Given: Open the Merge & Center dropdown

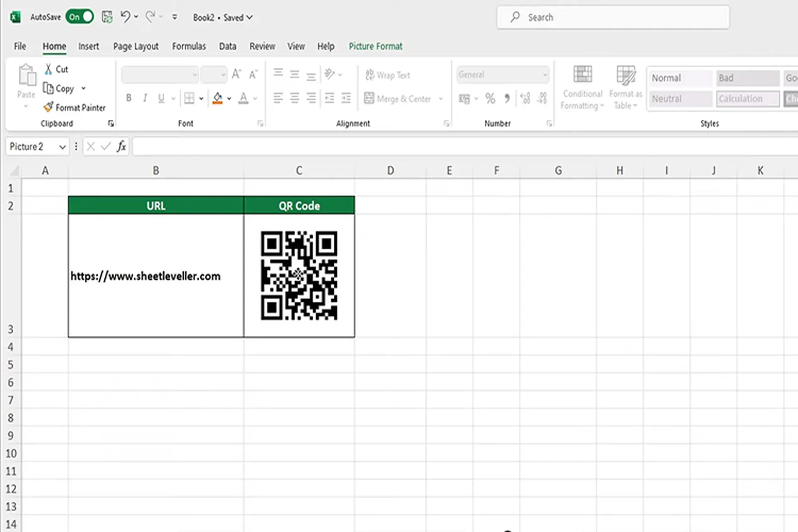Looking at the screenshot, I should [x=441, y=99].
